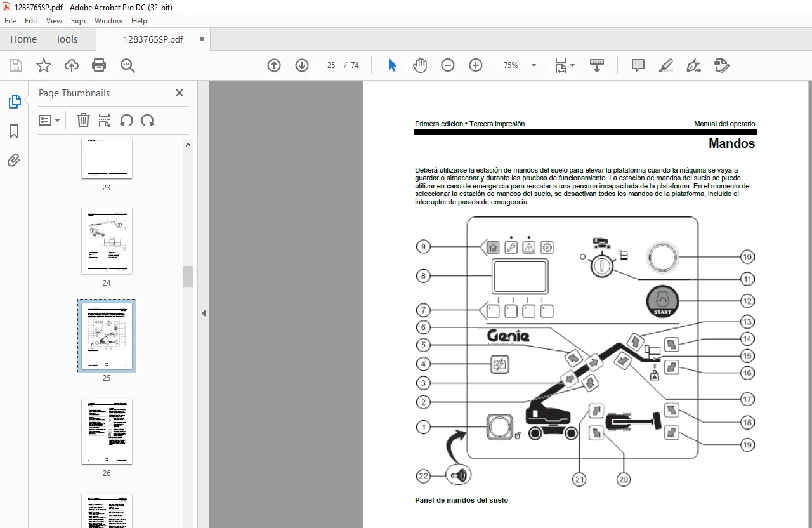This screenshot has height=528, width=812.
Task: Open the find text magnifier
Action: coord(128,65)
